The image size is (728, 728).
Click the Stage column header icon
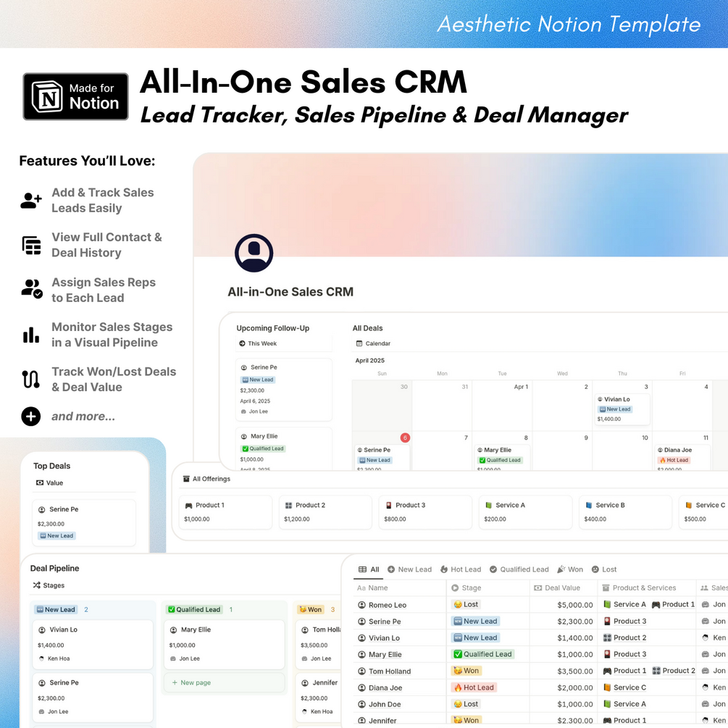click(455, 587)
